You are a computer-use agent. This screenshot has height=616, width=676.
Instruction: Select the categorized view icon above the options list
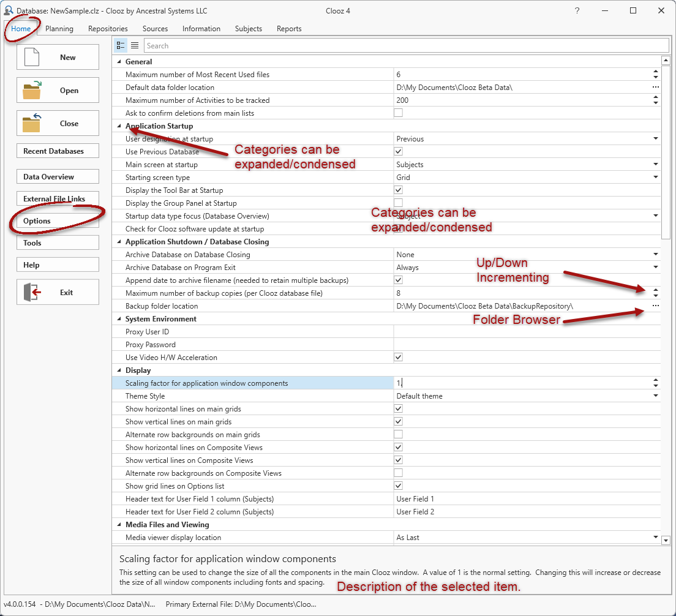tap(121, 45)
